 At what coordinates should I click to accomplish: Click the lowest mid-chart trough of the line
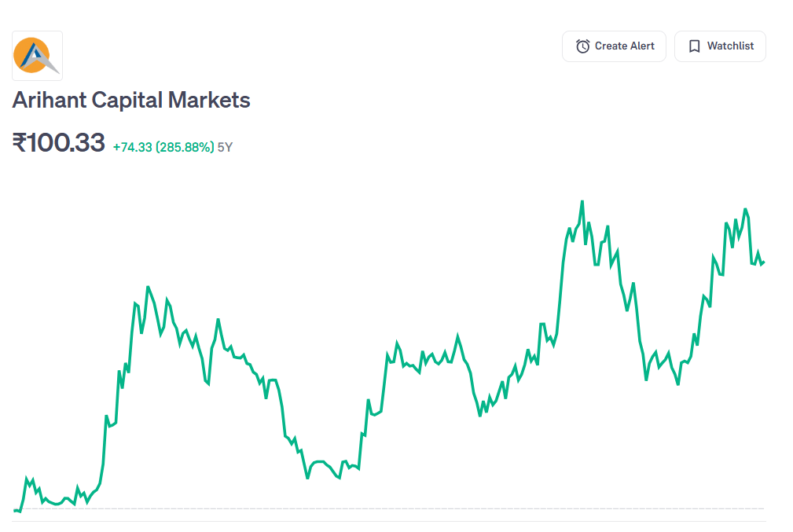point(307,477)
